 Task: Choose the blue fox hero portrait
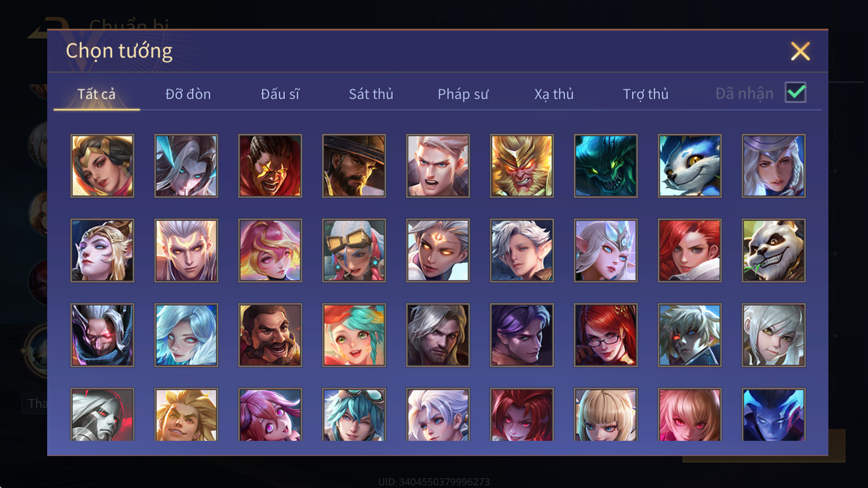(x=690, y=166)
